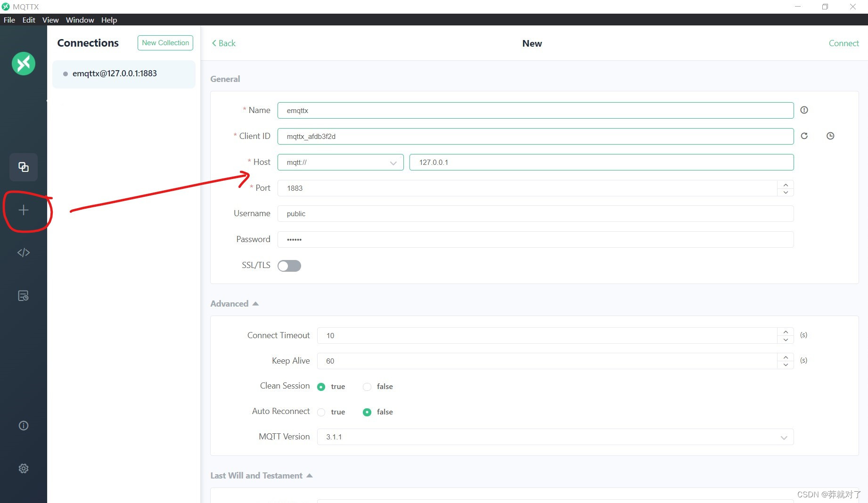This screenshot has height=503, width=868.
Task: Toggle the SSL/TLS switch
Action: point(289,266)
